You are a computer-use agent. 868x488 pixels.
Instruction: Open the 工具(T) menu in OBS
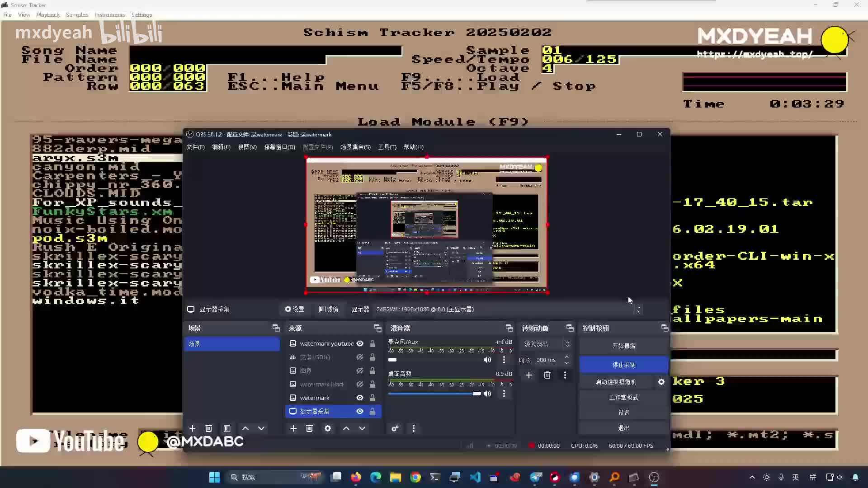387,147
